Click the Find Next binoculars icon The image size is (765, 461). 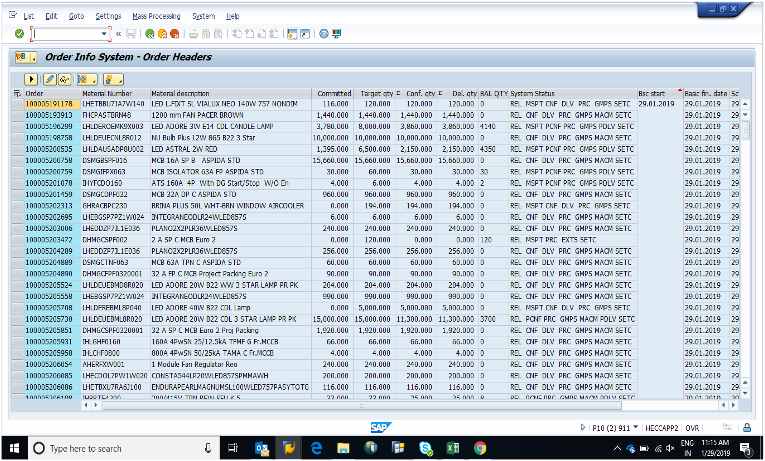click(x=218, y=34)
